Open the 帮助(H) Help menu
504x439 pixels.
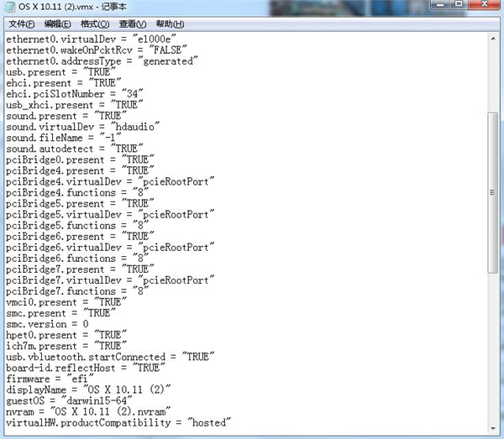[170, 24]
